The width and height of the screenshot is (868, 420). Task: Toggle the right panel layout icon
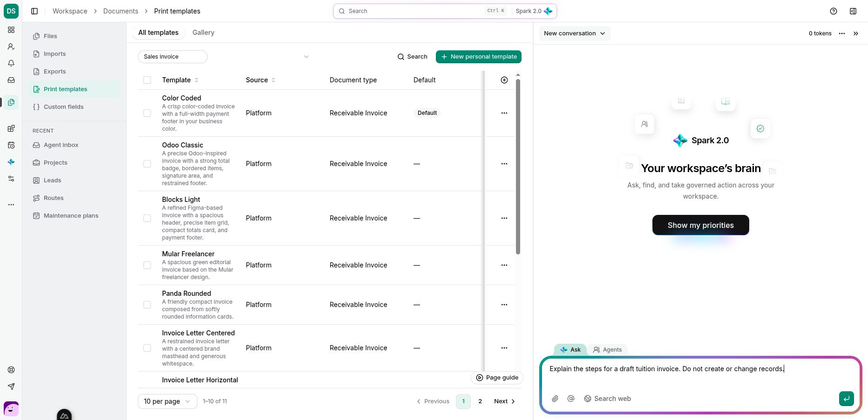[853, 11]
